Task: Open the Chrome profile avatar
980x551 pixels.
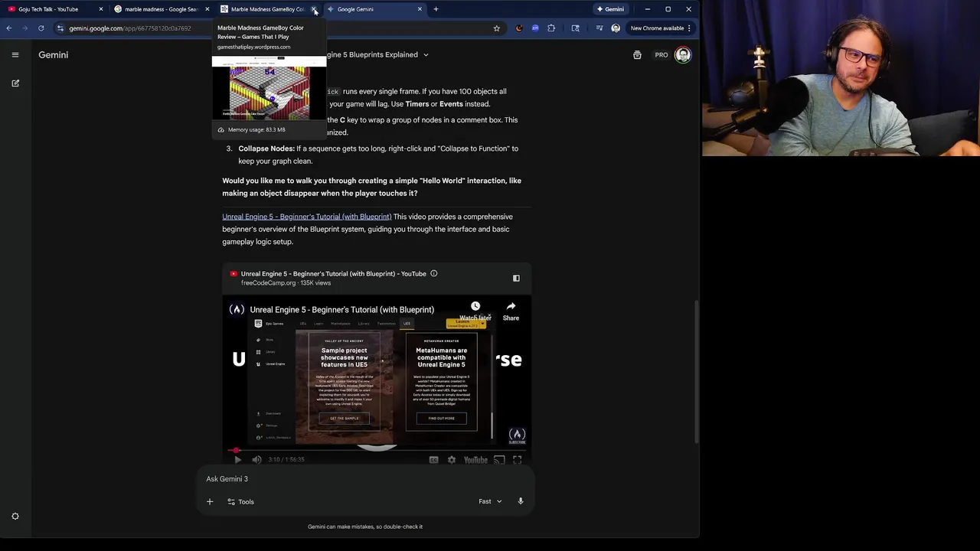Action: click(x=616, y=28)
